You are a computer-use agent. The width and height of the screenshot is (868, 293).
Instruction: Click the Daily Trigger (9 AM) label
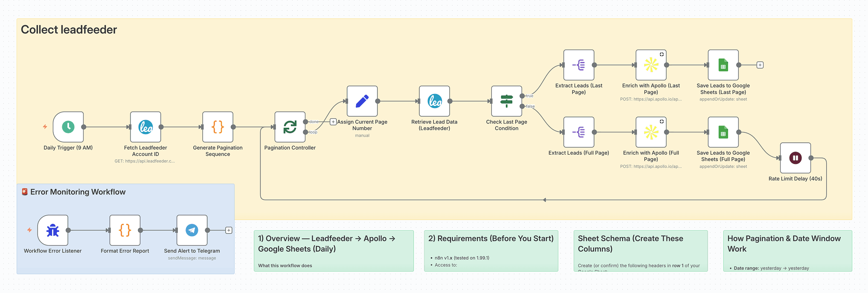[x=68, y=148]
